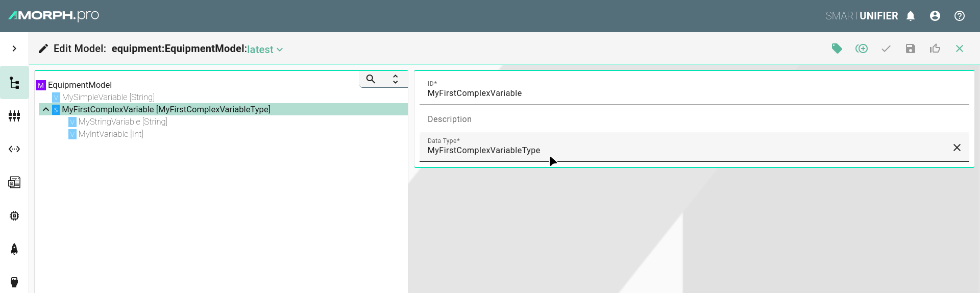The height and width of the screenshot is (293, 980).
Task: Collapse the MyFirstComplexVariable node
Action: [46, 109]
